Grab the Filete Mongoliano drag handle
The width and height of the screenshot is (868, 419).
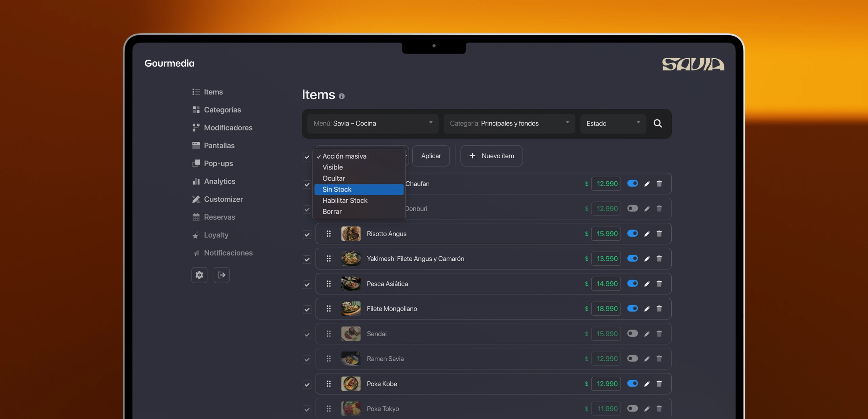(329, 308)
